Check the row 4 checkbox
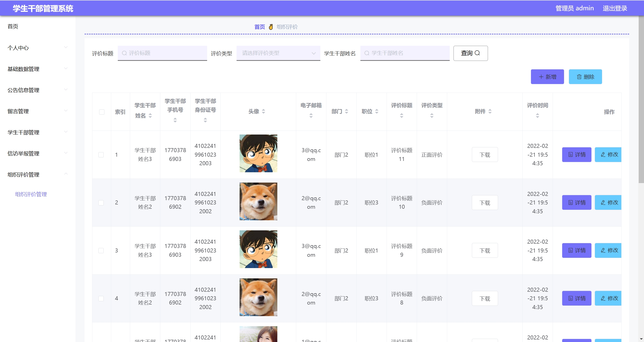Image resolution: width=644 pixels, height=342 pixels. click(x=101, y=298)
